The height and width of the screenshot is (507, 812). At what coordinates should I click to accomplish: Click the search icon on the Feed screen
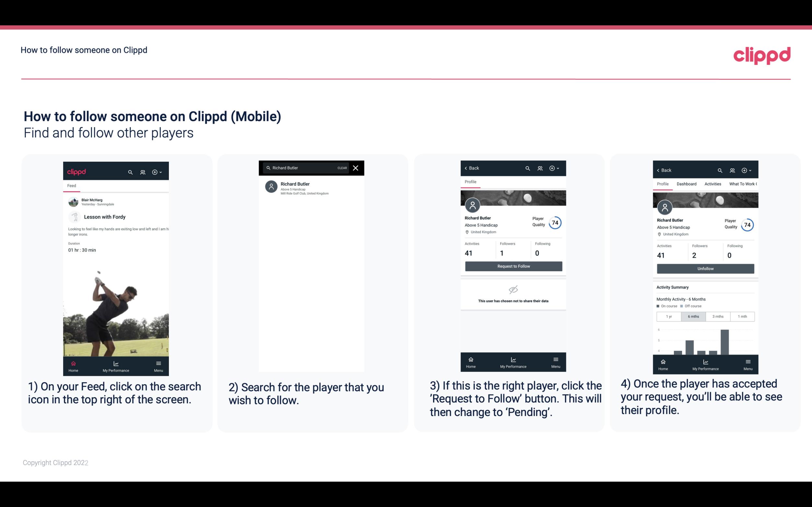click(129, 172)
